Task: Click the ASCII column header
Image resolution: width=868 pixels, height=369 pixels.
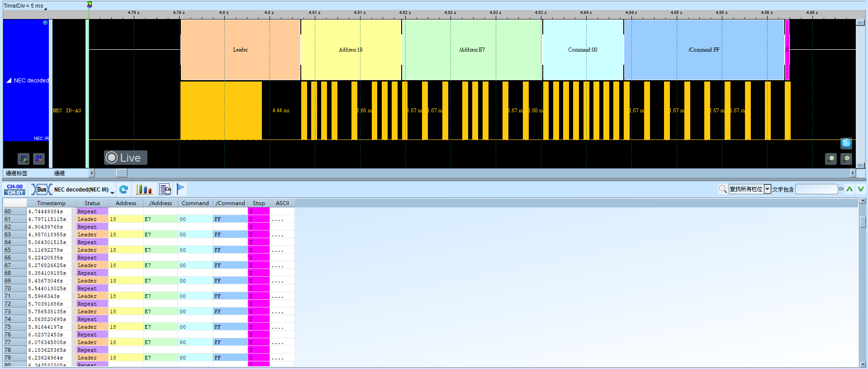Action: 282,203
